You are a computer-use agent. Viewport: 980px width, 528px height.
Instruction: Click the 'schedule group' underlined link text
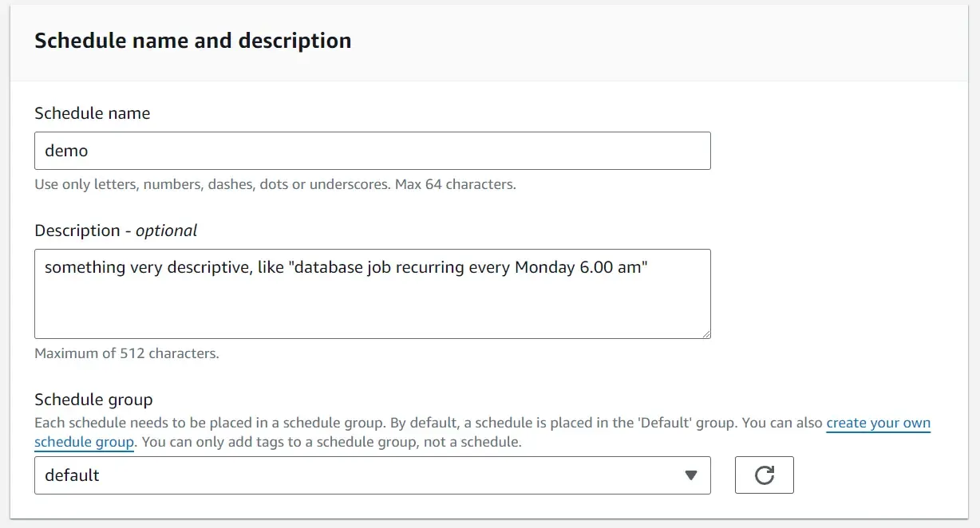(84, 442)
